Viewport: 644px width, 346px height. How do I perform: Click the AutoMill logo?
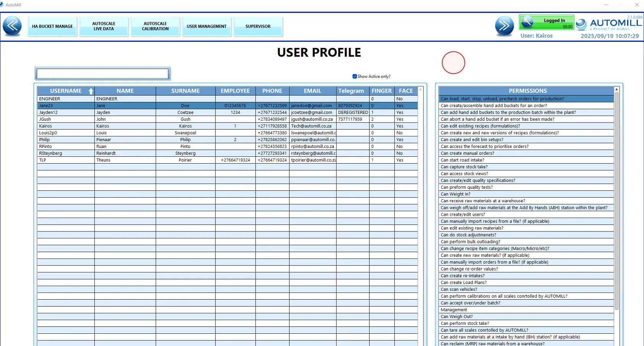609,24
